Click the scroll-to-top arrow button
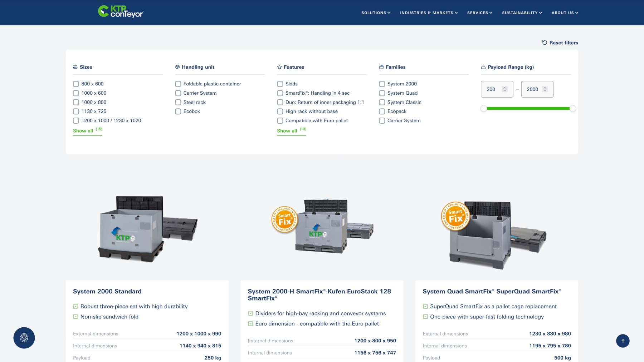644x362 pixels. (x=623, y=341)
